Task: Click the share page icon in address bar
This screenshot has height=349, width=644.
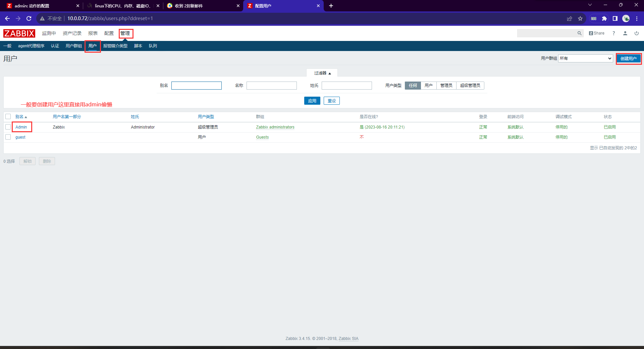Action: point(570,18)
